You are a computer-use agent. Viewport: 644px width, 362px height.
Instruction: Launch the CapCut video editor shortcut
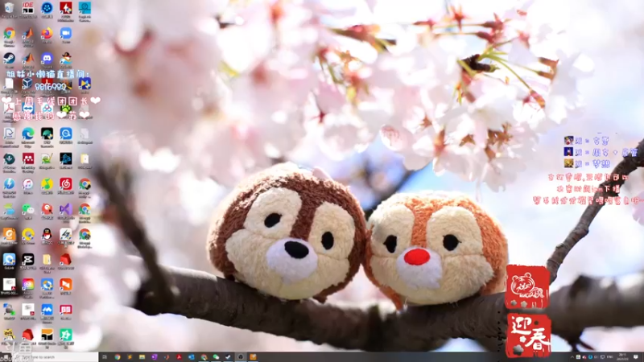28,259
